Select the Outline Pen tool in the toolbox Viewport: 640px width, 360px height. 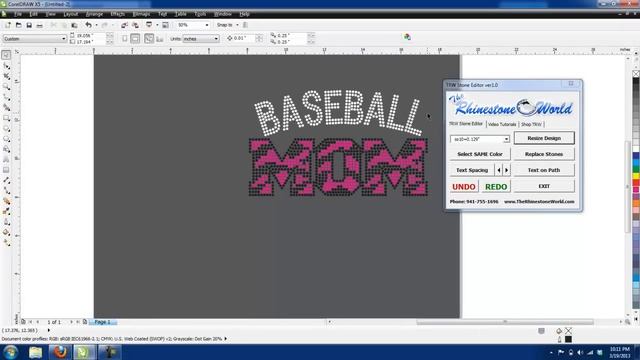tap(6, 222)
